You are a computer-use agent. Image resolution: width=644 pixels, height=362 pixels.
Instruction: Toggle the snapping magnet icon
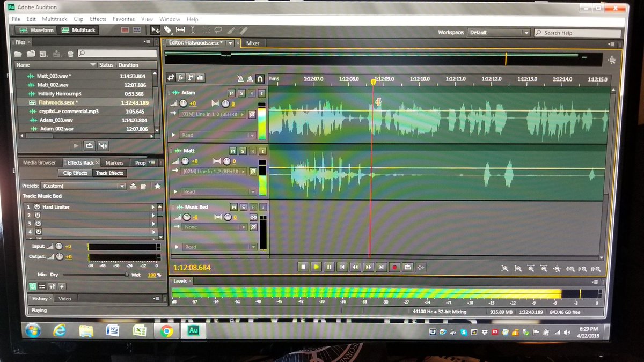260,78
